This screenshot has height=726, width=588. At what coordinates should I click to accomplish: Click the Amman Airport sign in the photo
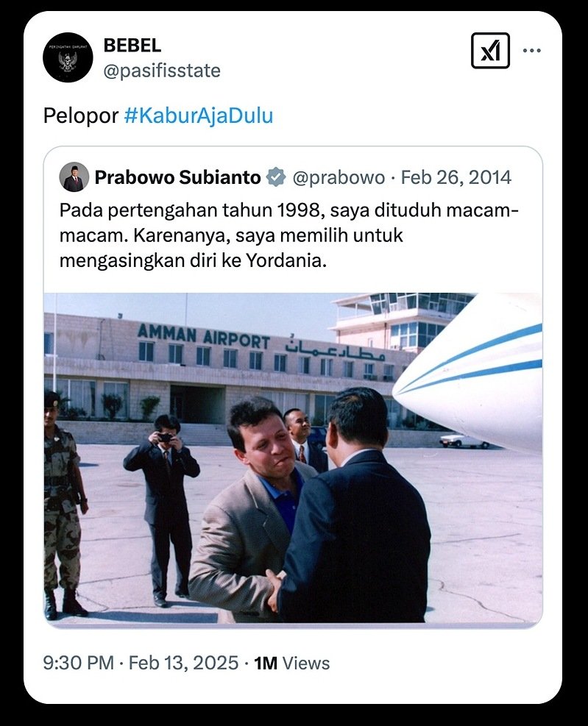coord(204,336)
